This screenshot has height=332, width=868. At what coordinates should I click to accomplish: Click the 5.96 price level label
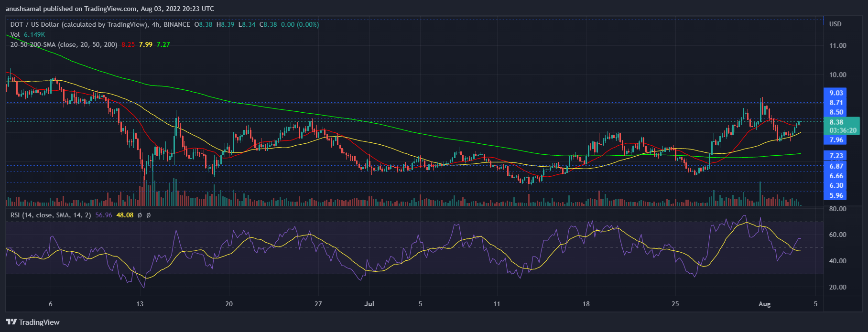pos(836,195)
